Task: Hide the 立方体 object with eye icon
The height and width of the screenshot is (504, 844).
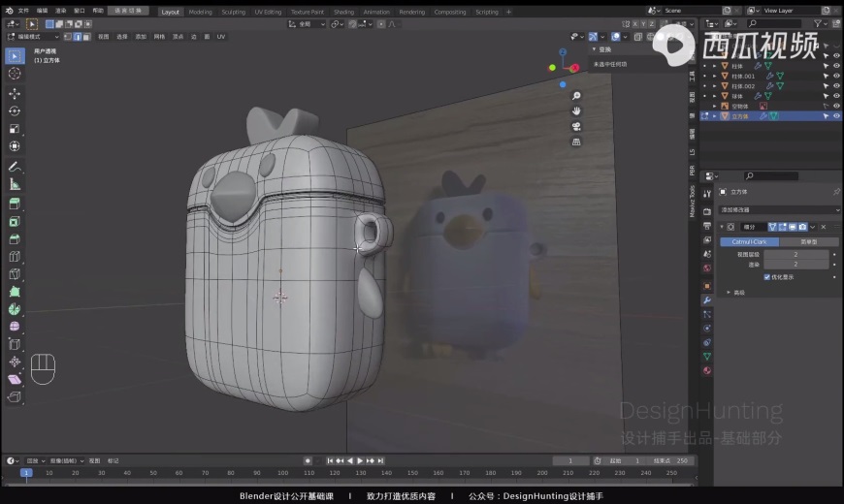Action: coord(836,115)
